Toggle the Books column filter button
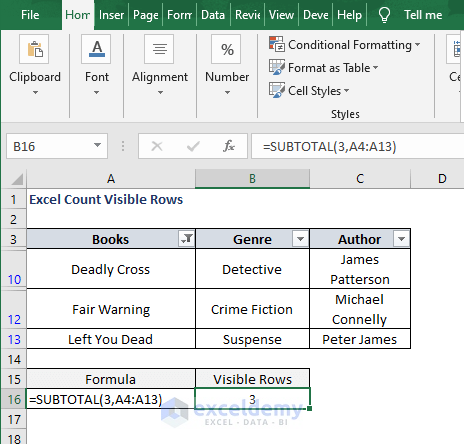 point(187,239)
